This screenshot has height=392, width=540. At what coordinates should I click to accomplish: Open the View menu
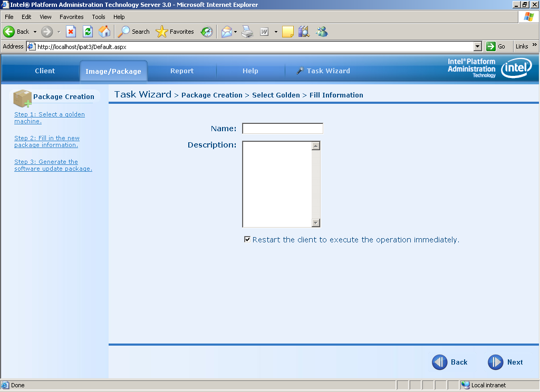pyautogui.click(x=45, y=17)
